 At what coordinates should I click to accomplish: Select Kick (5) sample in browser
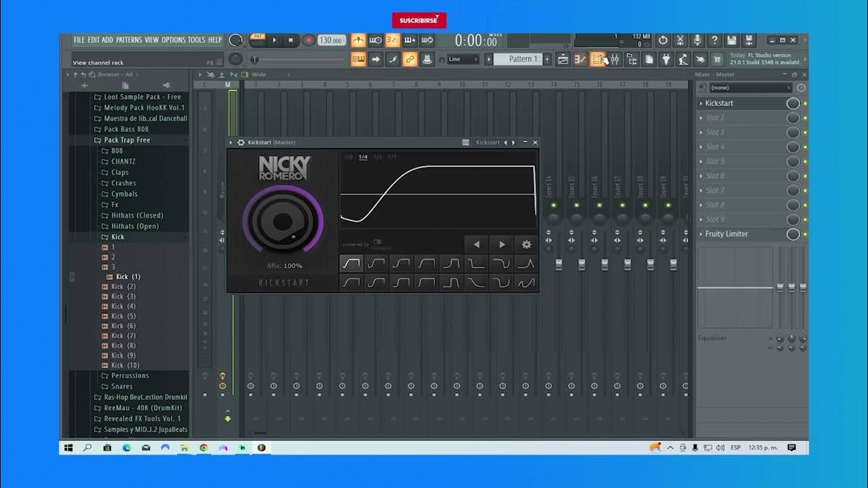(x=123, y=316)
